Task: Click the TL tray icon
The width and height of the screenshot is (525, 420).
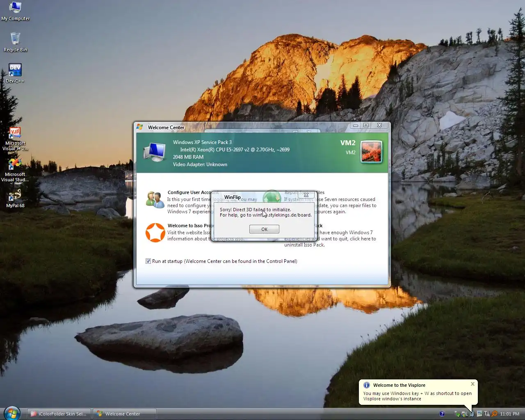Action: pyautogui.click(x=487, y=413)
